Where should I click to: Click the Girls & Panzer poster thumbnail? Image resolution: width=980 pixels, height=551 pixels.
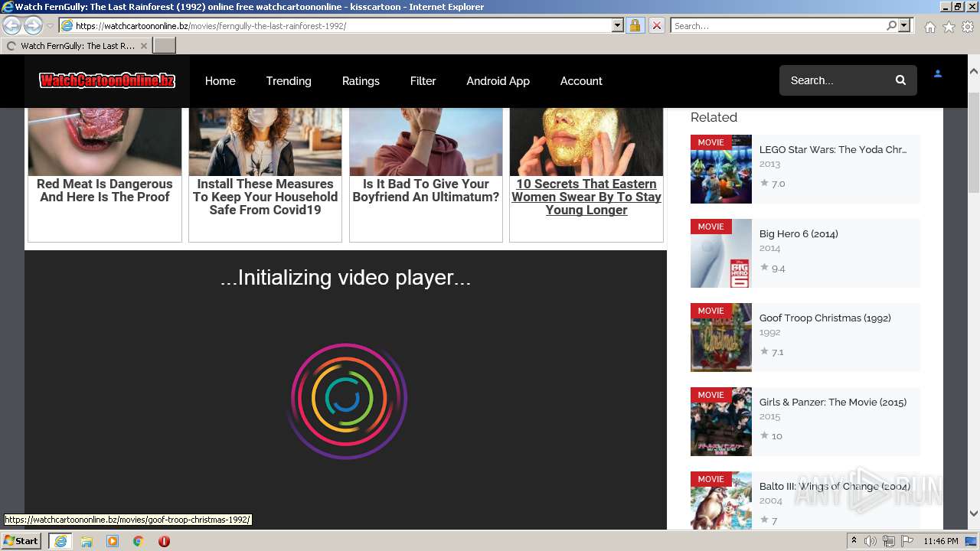pos(721,422)
